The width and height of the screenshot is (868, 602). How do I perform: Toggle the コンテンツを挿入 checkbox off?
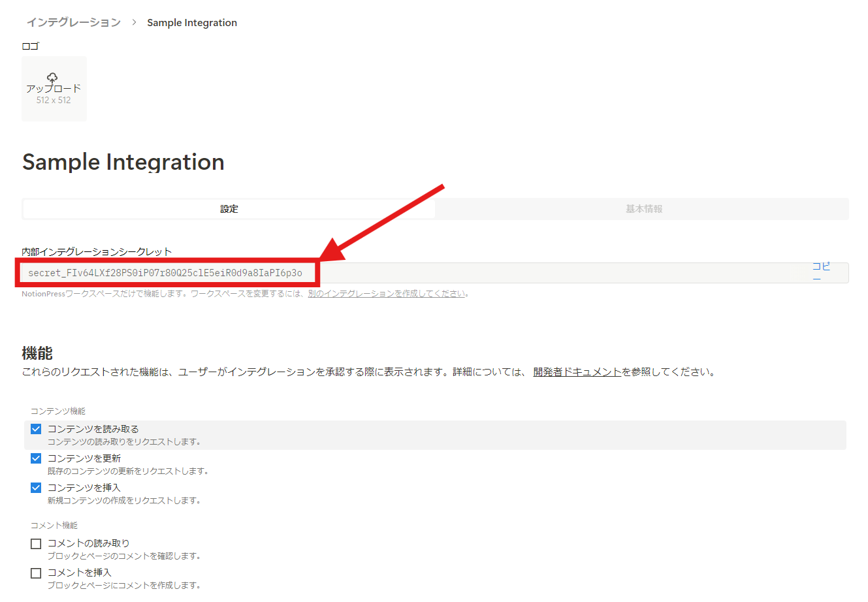coord(36,488)
